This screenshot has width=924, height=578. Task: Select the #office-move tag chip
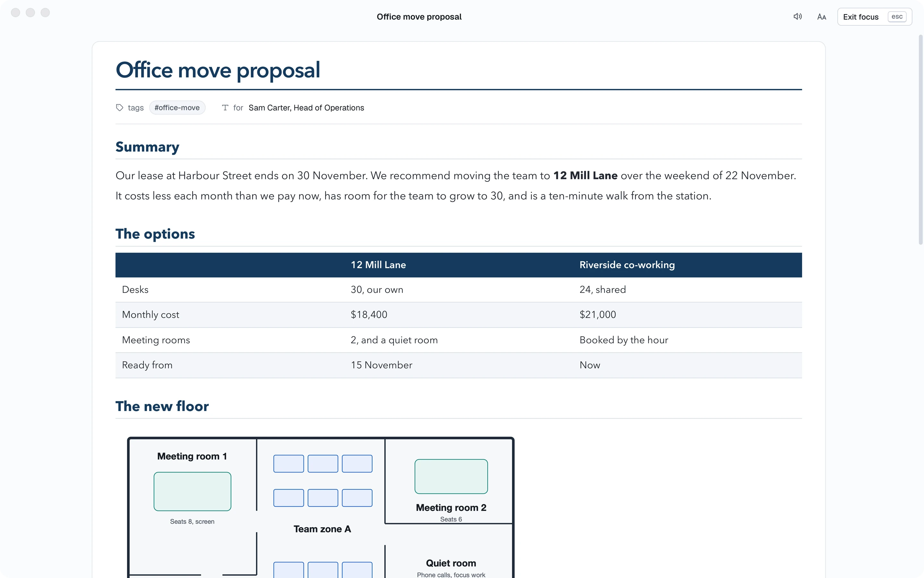tap(177, 108)
